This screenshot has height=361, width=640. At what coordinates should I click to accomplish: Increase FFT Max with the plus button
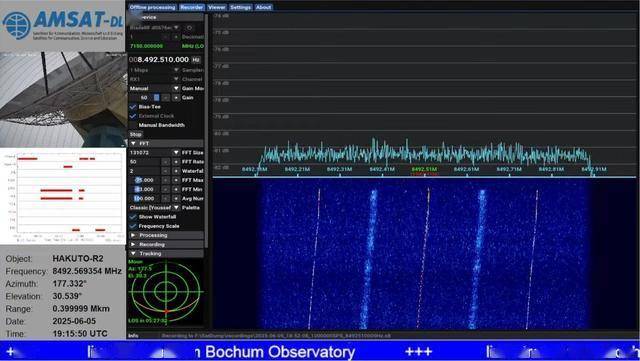(x=176, y=180)
